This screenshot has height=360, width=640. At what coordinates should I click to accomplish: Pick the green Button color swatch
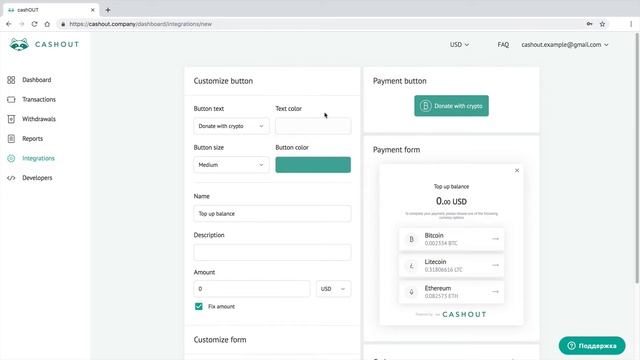(x=313, y=165)
